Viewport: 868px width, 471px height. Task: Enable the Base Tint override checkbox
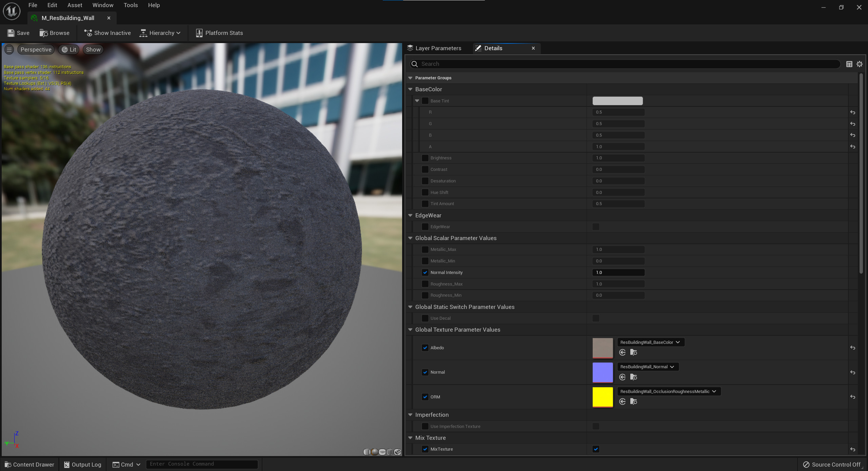[425, 101]
